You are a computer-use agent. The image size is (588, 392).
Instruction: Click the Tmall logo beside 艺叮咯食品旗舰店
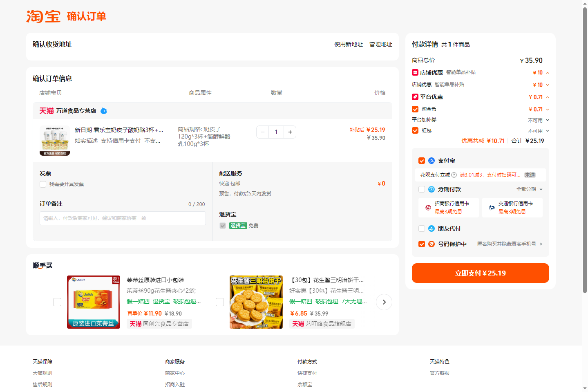pyautogui.click(x=298, y=324)
